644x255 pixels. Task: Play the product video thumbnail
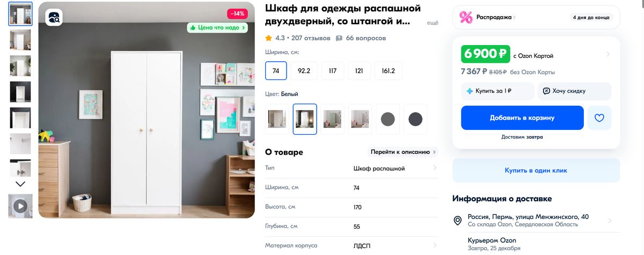coord(20,206)
